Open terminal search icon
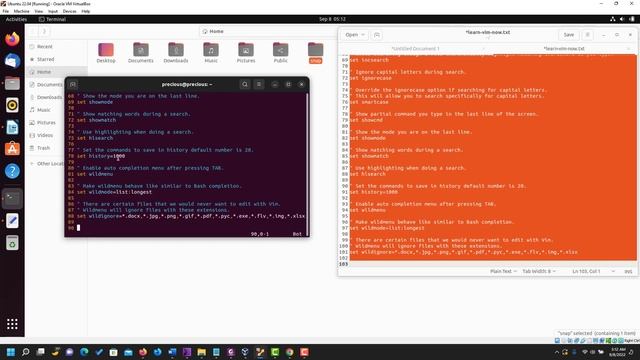640x360 pixels. pyautogui.click(x=245, y=84)
